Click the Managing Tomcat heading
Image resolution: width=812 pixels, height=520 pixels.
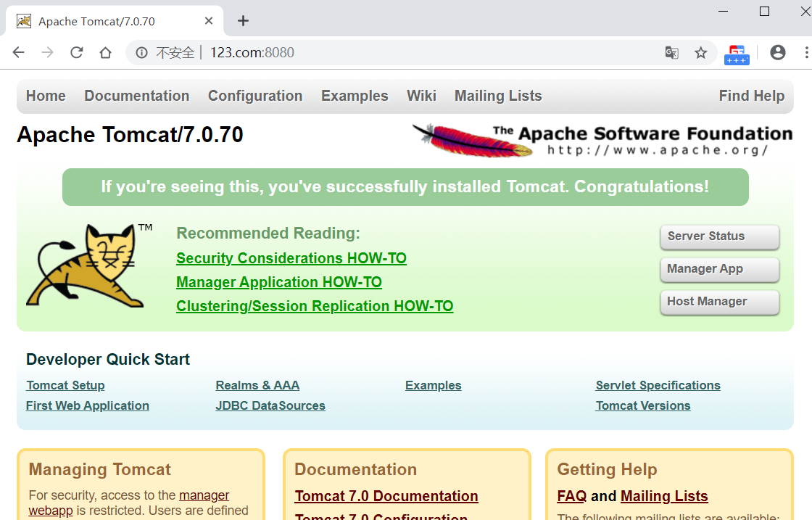100,469
